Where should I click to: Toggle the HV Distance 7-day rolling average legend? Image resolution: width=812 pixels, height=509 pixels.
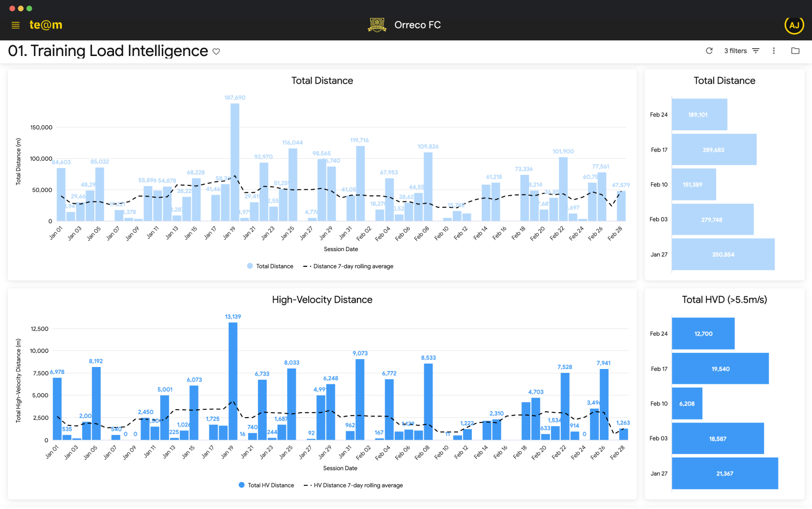(x=353, y=485)
